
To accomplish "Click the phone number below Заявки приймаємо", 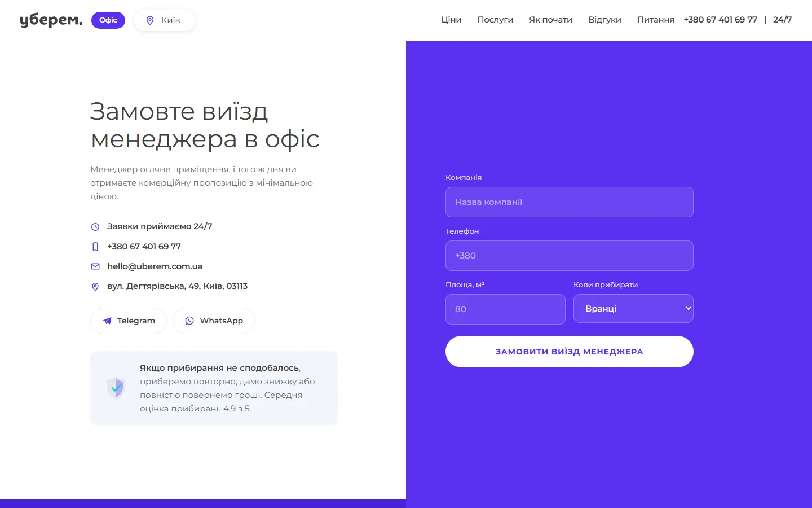I will 144,247.
